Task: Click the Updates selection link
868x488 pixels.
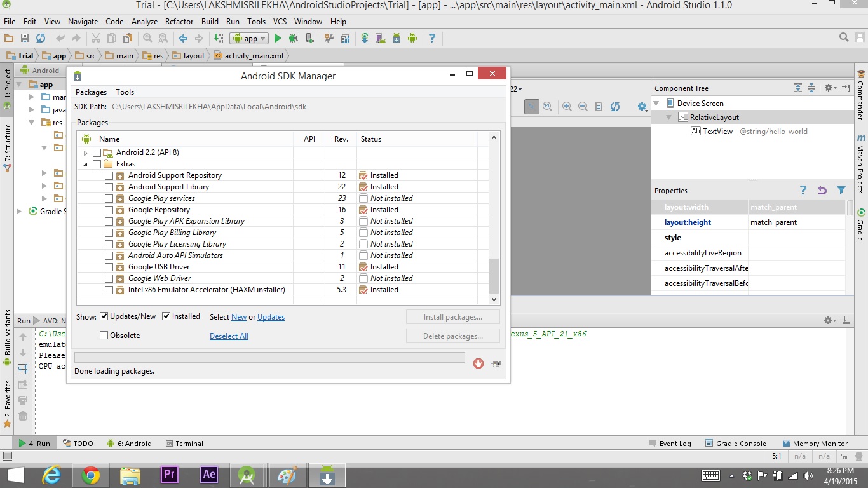Action: pyautogui.click(x=271, y=317)
